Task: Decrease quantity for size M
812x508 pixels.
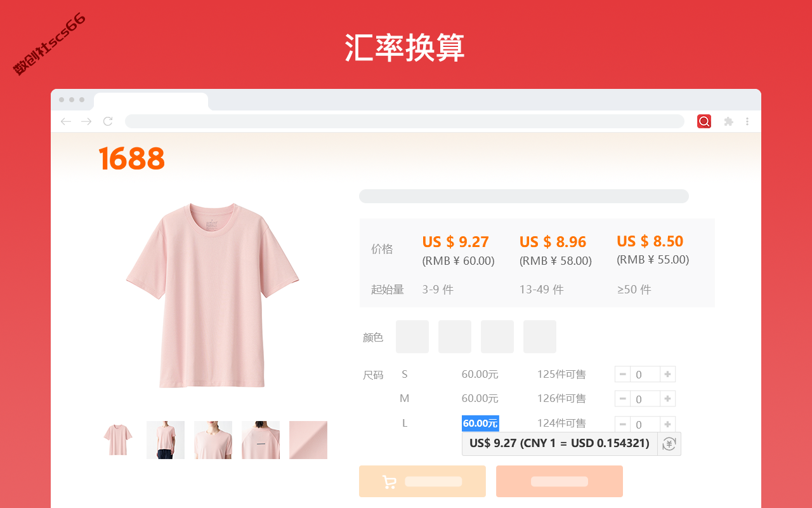Action: click(623, 399)
